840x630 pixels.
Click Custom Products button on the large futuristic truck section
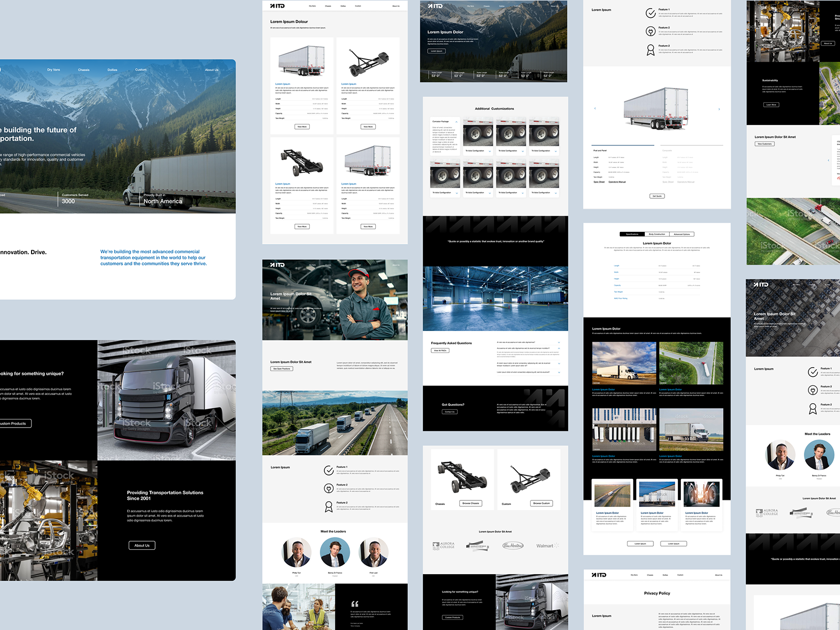[14, 424]
